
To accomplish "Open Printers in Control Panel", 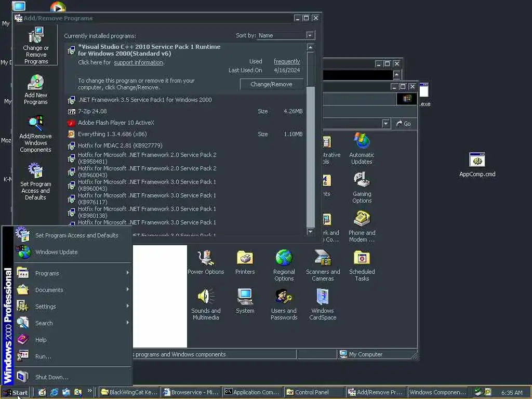I will click(245, 262).
